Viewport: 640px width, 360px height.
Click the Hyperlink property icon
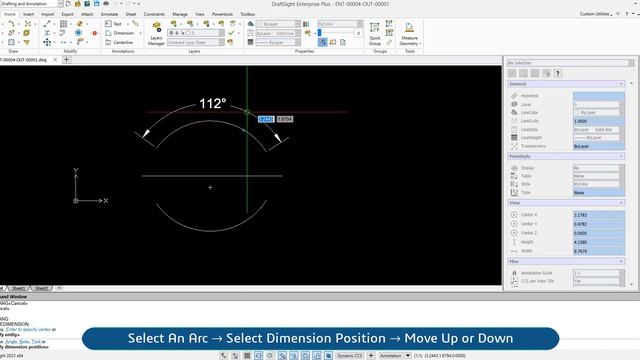(514, 96)
